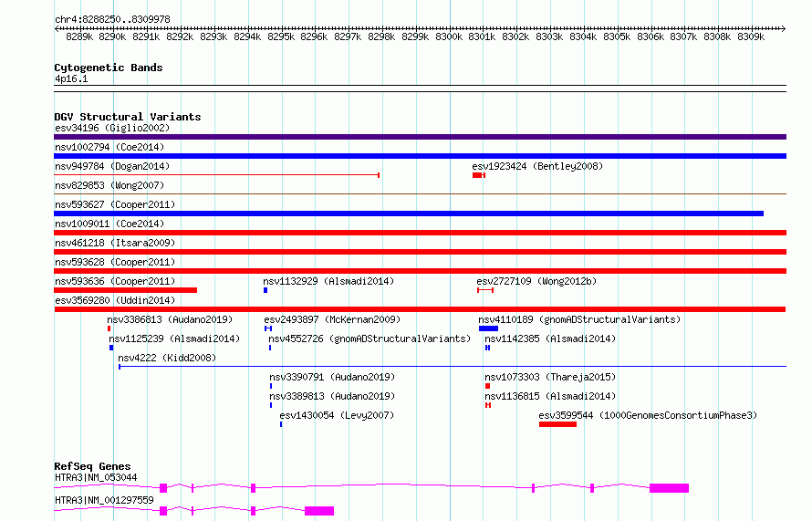Click nsv1136815 (Alsmadi2014) label
Image resolution: width=812 pixels, height=521 pixels.
pyautogui.click(x=550, y=396)
